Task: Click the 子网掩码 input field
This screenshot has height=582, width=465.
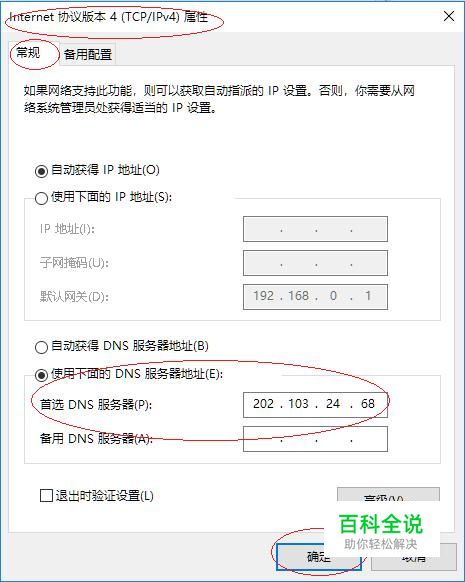Action: pyautogui.click(x=315, y=263)
